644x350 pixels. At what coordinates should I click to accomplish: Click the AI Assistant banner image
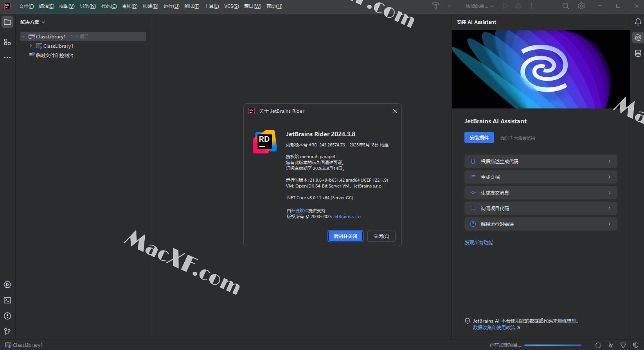pyautogui.click(x=541, y=69)
